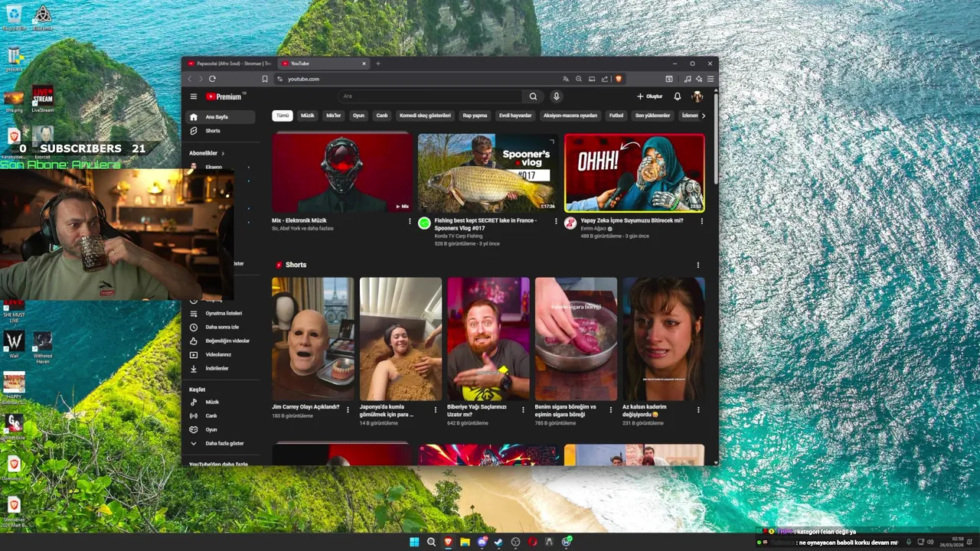The image size is (980, 551).
Task: Close the YouTube browser tab
Action: tap(364, 64)
